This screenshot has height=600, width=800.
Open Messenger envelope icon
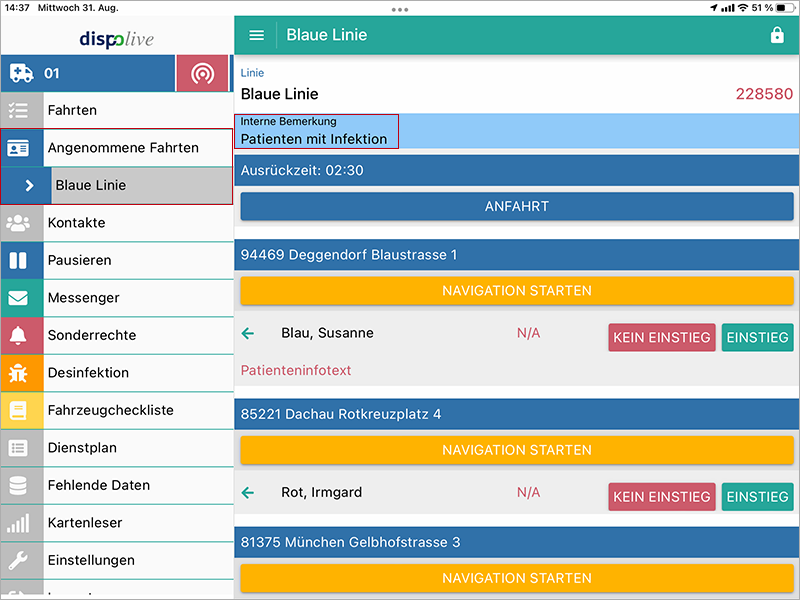(x=18, y=298)
